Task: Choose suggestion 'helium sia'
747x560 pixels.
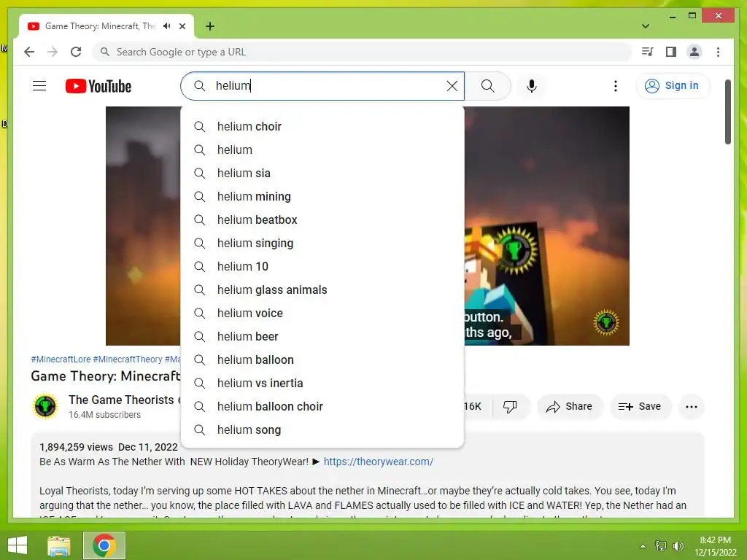Action: [322, 173]
